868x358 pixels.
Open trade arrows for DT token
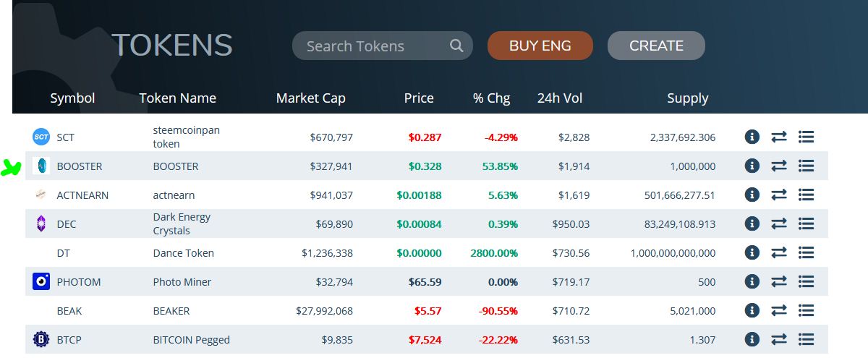coord(779,252)
